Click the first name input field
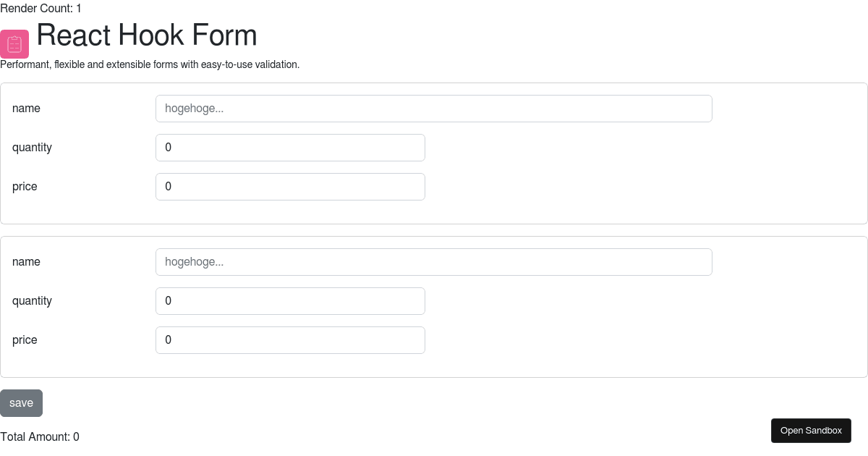 pyautogui.click(x=434, y=109)
